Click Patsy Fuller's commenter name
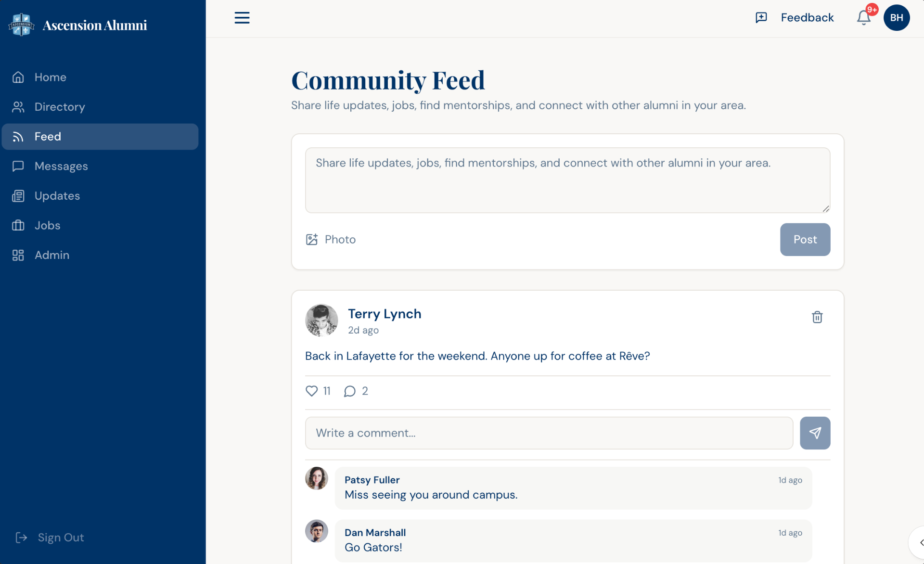The width and height of the screenshot is (924, 564). click(372, 480)
